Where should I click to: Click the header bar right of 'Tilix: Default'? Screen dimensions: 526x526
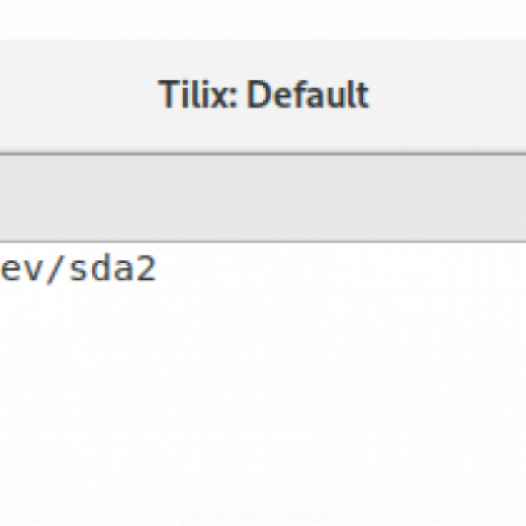448,96
